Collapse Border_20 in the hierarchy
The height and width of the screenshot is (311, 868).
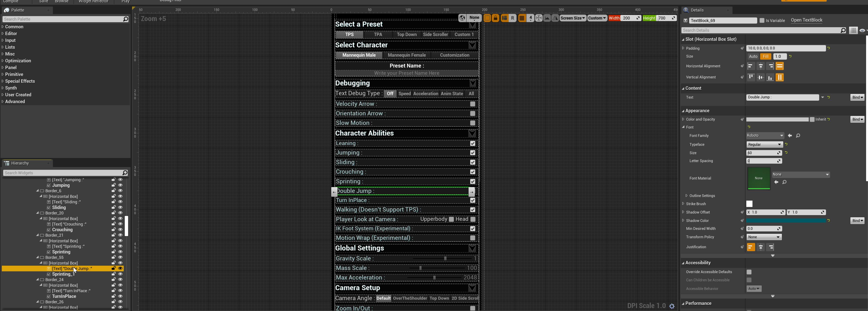pyautogui.click(x=37, y=213)
